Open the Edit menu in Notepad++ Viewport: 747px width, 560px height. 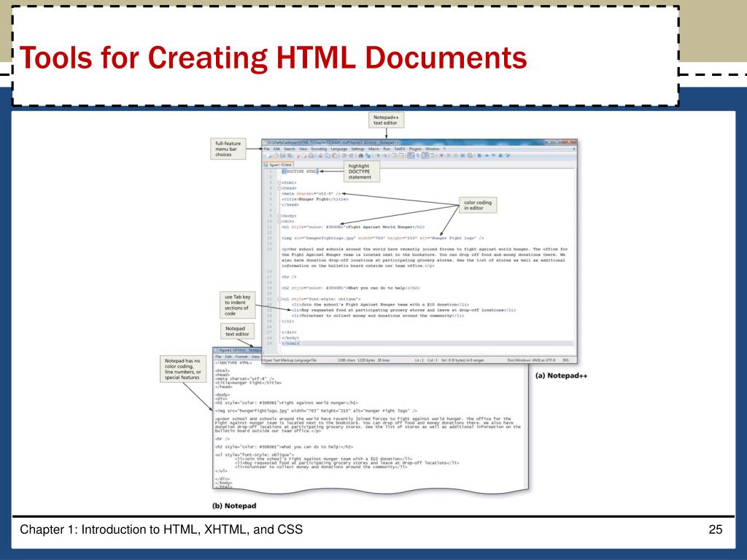[276, 149]
